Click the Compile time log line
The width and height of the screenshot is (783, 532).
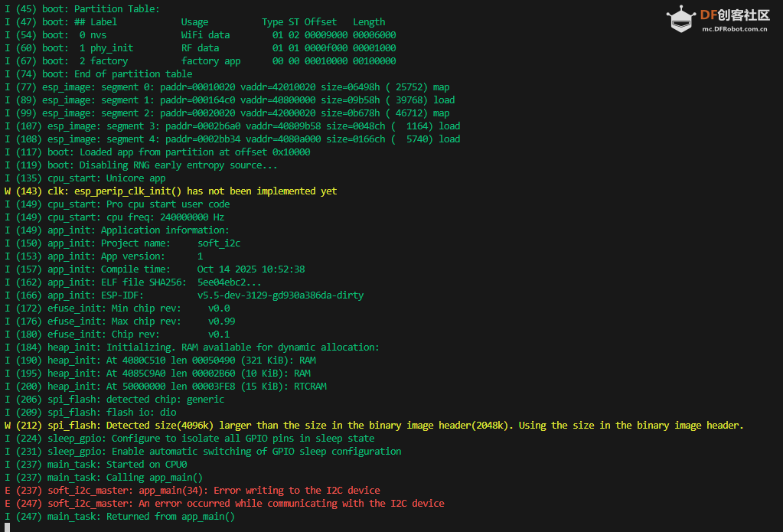click(155, 269)
